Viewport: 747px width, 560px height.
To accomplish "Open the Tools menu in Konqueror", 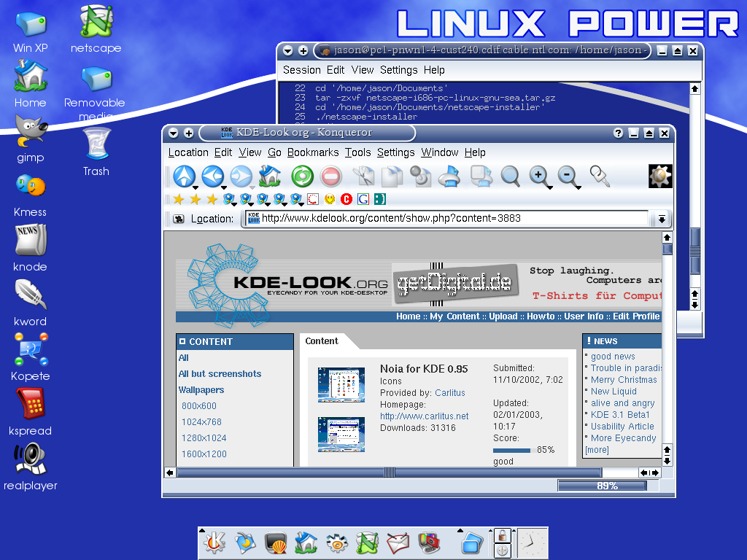I will click(357, 152).
